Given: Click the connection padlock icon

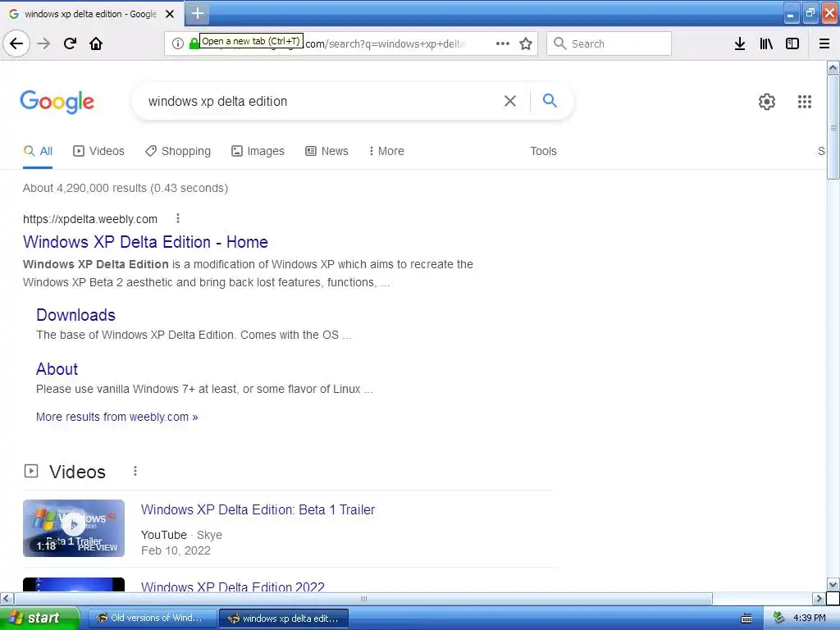Looking at the screenshot, I should click(x=194, y=43).
